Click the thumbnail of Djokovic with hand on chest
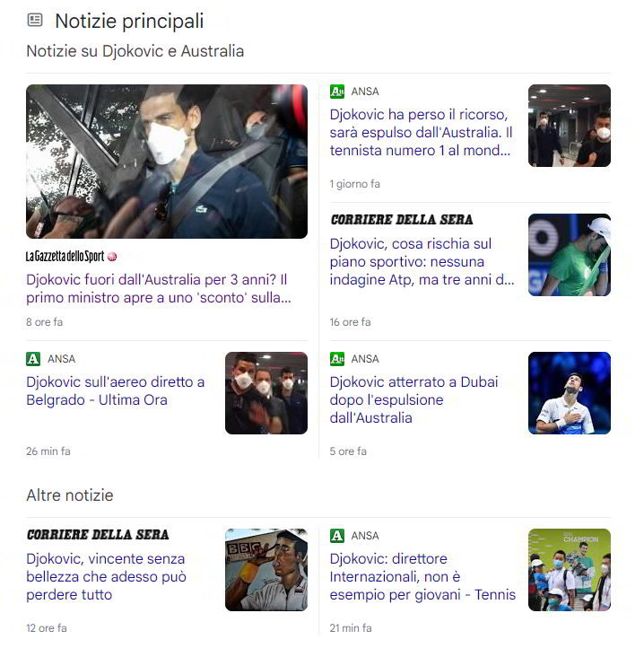The height and width of the screenshot is (648, 644). 570,393
